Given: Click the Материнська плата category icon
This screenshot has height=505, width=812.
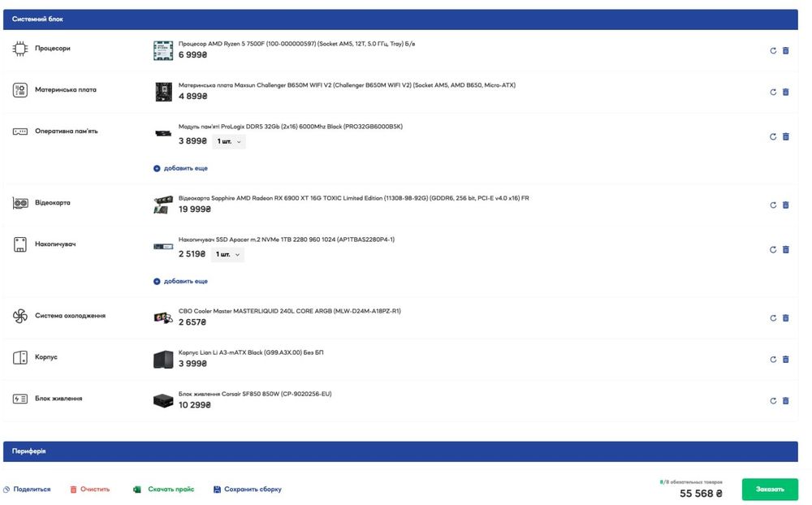Looking at the screenshot, I should [x=20, y=90].
